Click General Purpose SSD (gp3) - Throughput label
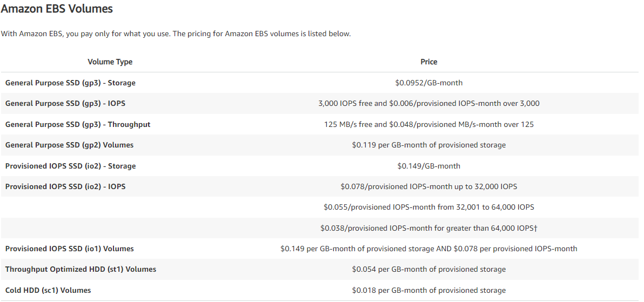Image resolution: width=644 pixels, height=302 pixels. click(x=78, y=124)
